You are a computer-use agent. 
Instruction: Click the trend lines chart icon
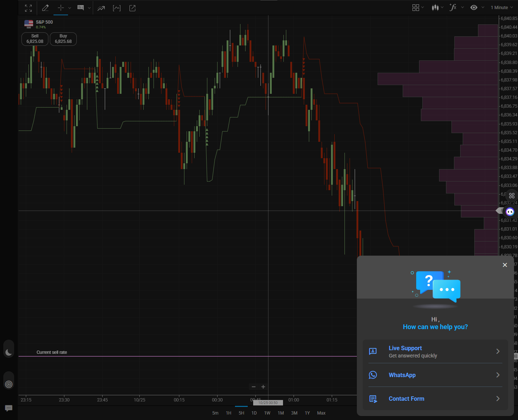point(101,8)
